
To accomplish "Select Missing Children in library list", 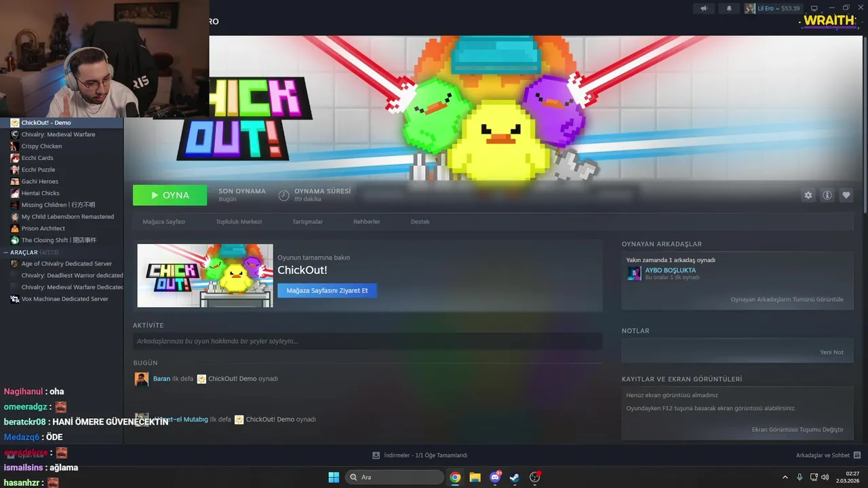I will 62,205.
